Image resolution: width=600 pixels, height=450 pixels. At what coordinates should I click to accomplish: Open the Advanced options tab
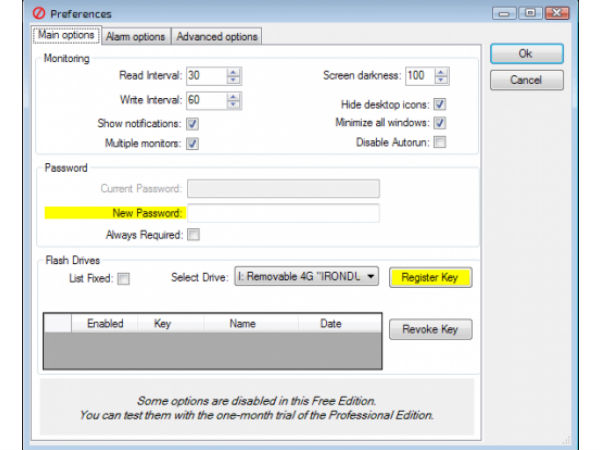pyautogui.click(x=217, y=36)
